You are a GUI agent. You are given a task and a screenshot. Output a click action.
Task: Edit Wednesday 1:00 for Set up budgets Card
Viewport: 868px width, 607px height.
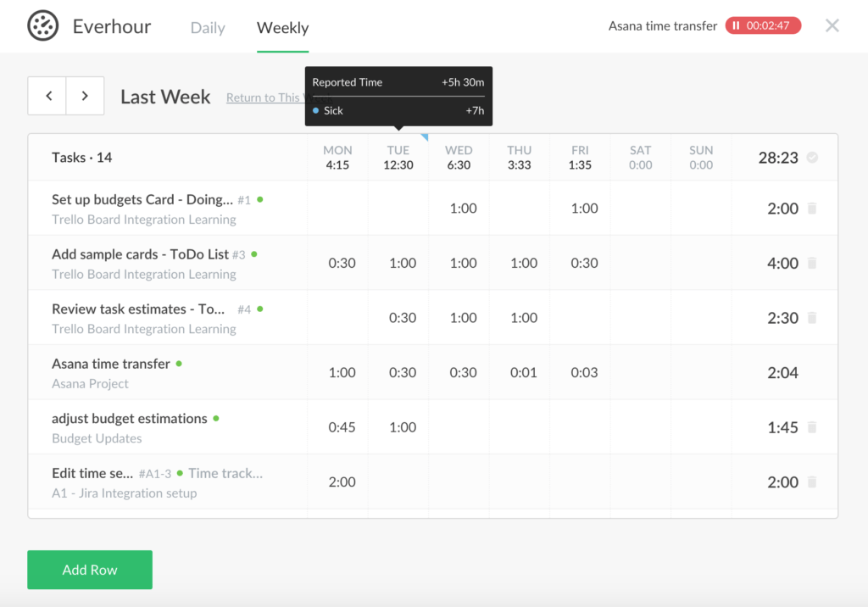[x=464, y=209]
